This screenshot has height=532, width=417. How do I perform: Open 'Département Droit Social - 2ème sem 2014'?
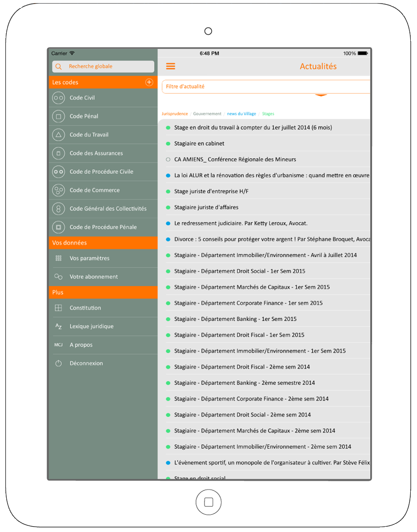tap(264, 415)
